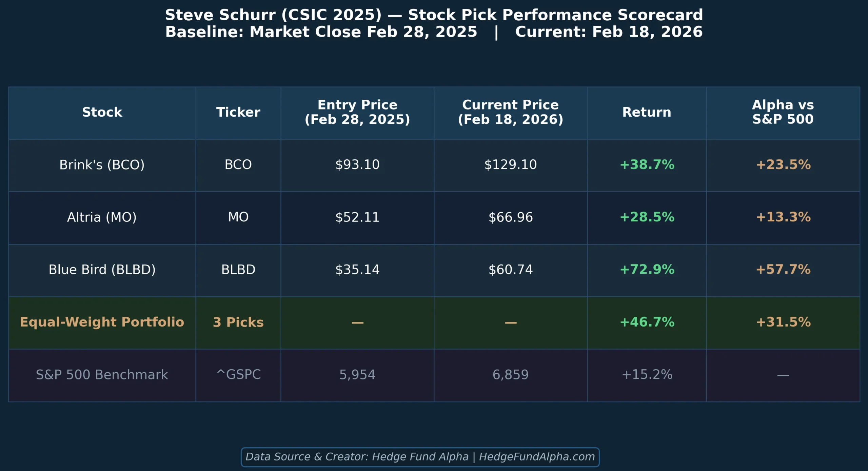The height and width of the screenshot is (471, 868).
Task: Select the +31.5% portfolio alpha value
Action: pyautogui.click(x=783, y=322)
